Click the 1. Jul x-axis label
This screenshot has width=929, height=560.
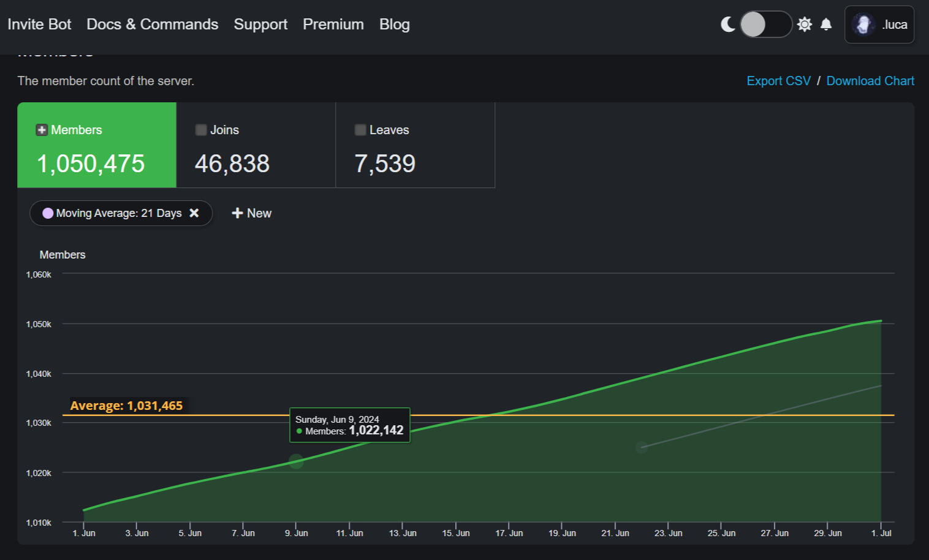click(881, 533)
